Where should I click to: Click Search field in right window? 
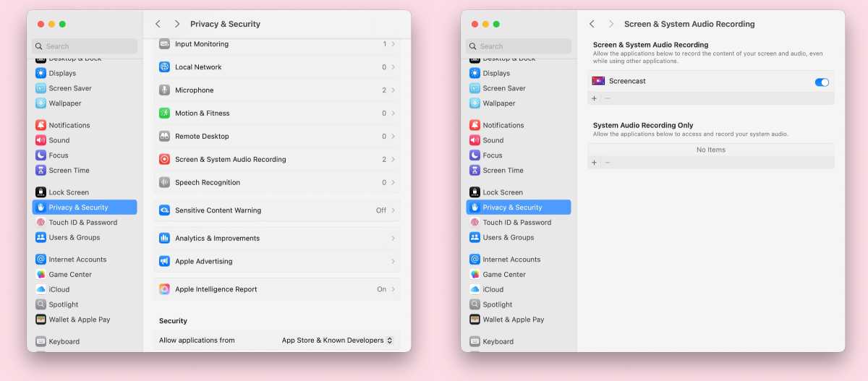pyautogui.click(x=519, y=46)
